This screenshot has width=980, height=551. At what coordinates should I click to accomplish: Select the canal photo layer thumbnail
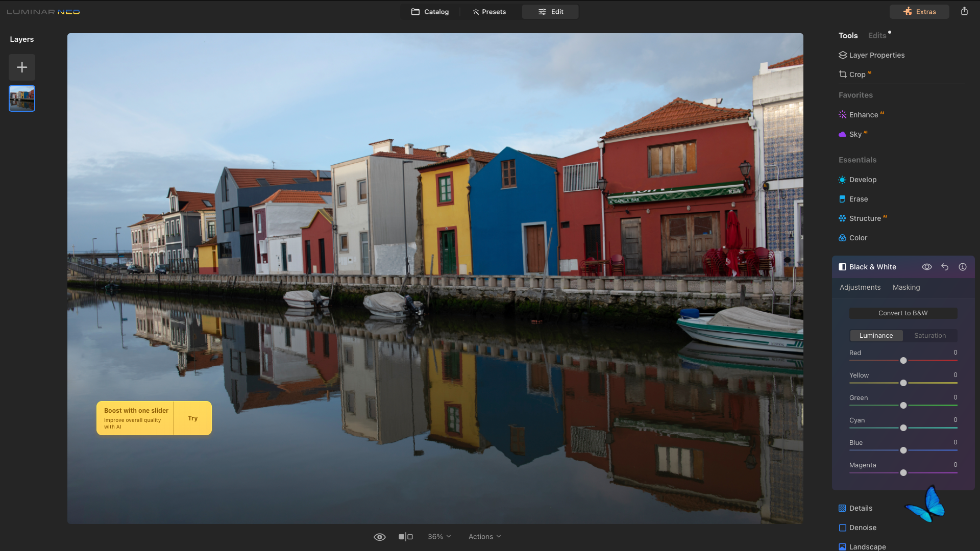(x=22, y=98)
